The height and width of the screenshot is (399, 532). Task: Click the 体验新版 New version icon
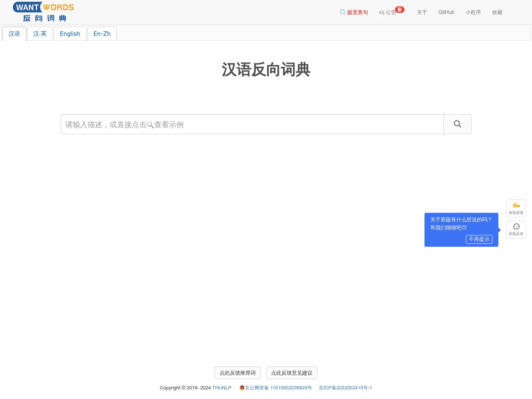[x=516, y=209]
